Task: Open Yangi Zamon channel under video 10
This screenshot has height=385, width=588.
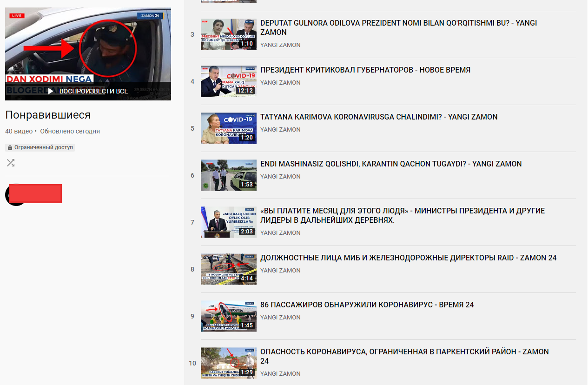Action: click(280, 374)
